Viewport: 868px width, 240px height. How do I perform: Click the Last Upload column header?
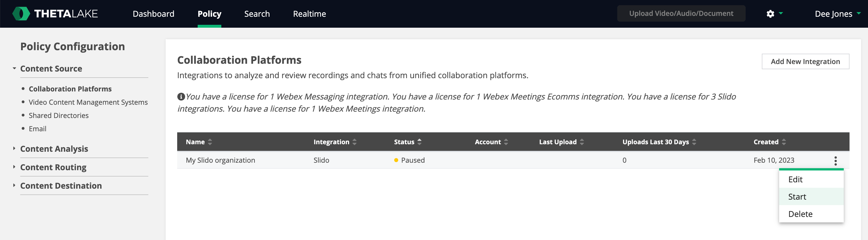(558, 142)
